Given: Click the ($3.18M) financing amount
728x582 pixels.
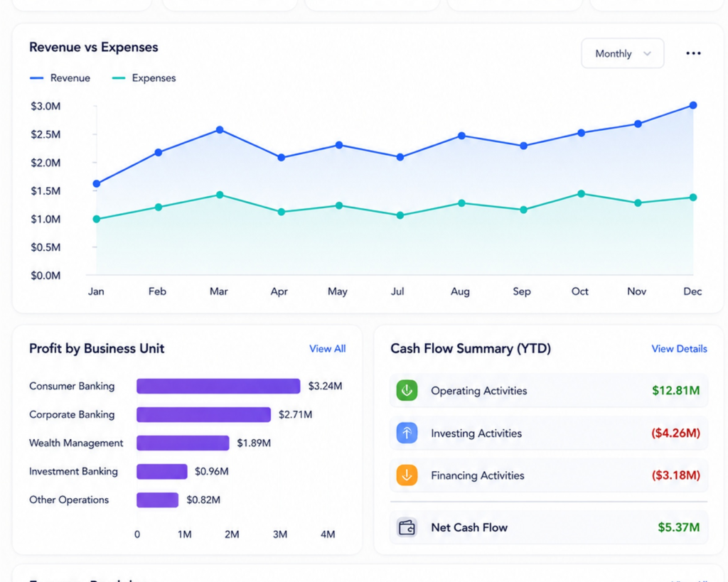Looking at the screenshot, I should coord(675,475).
